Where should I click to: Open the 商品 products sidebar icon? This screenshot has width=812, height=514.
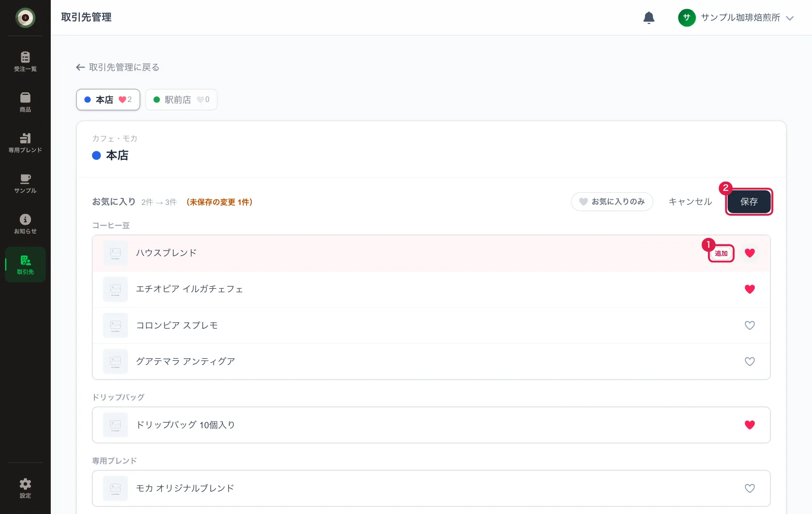coord(25,102)
